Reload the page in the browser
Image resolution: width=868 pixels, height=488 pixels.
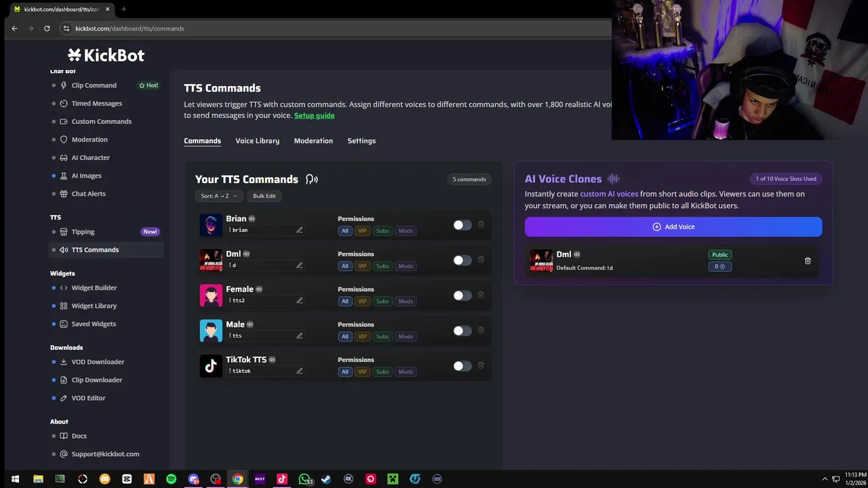pyautogui.click(x=47, y=28)
